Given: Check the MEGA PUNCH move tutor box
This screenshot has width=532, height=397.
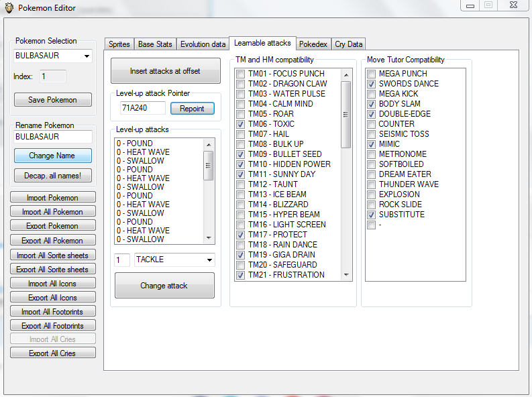Looking at the screenshot, I should (x=371, y=74).
